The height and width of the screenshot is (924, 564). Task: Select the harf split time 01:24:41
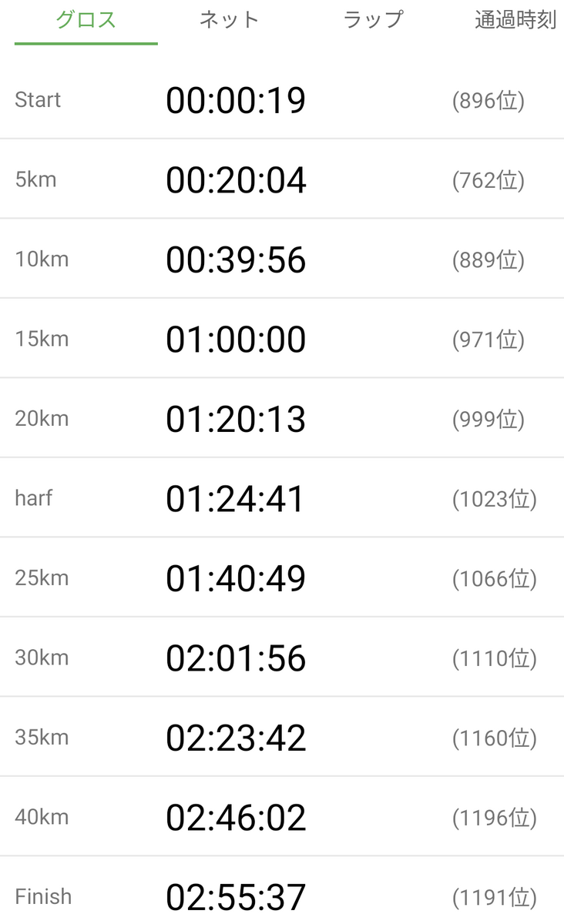point(236,499)
